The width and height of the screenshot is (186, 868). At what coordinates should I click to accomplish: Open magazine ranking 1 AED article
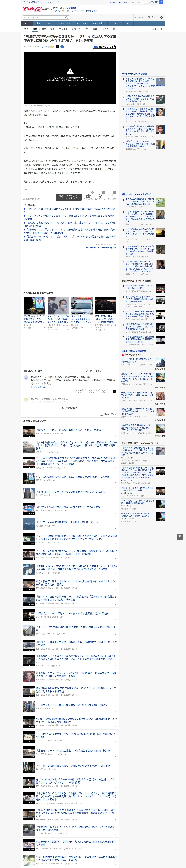140,201
